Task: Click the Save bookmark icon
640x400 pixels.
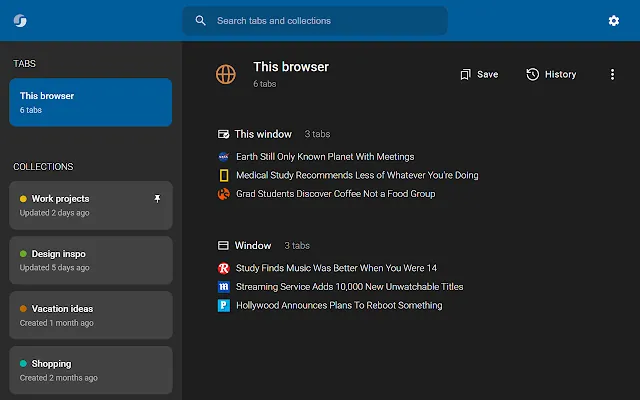Action: click(x=465, y=74)
